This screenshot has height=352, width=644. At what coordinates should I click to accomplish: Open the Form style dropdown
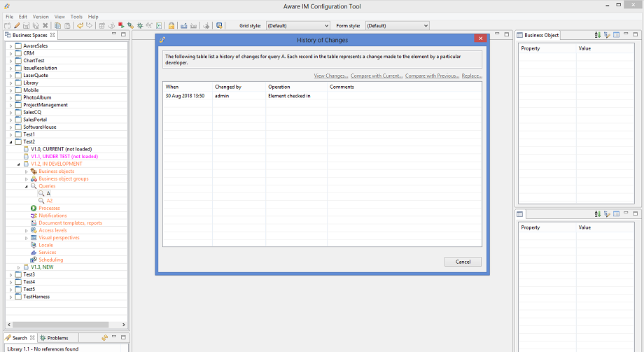tap(397, 25)
